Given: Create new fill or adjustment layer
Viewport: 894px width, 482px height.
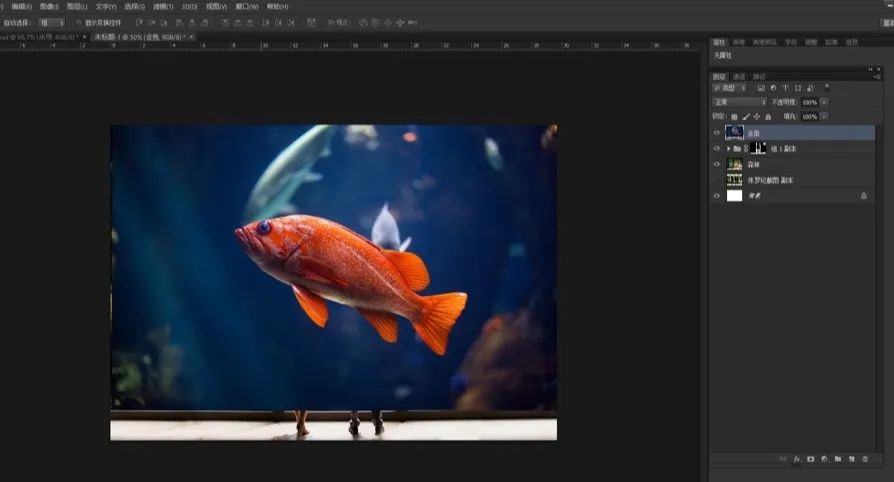Looking at the screenshot, I should tap(824, 459).
